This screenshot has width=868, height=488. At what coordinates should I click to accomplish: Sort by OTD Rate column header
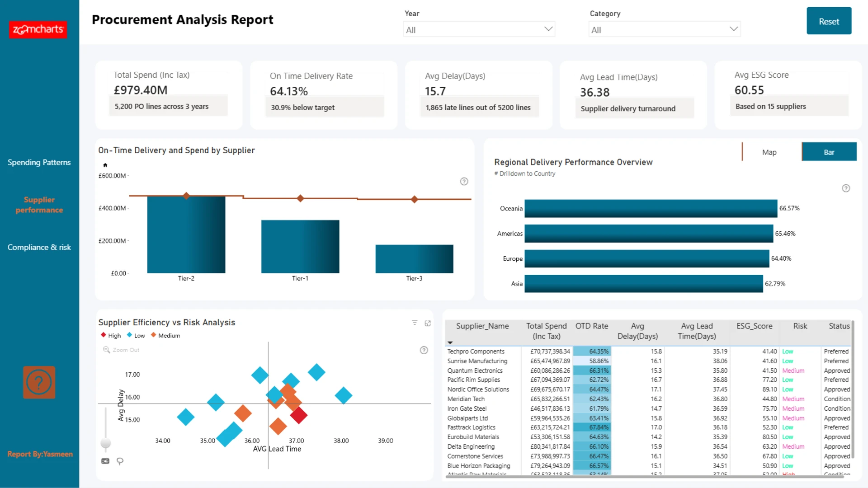pyautogui.click(x=591, y=326)
